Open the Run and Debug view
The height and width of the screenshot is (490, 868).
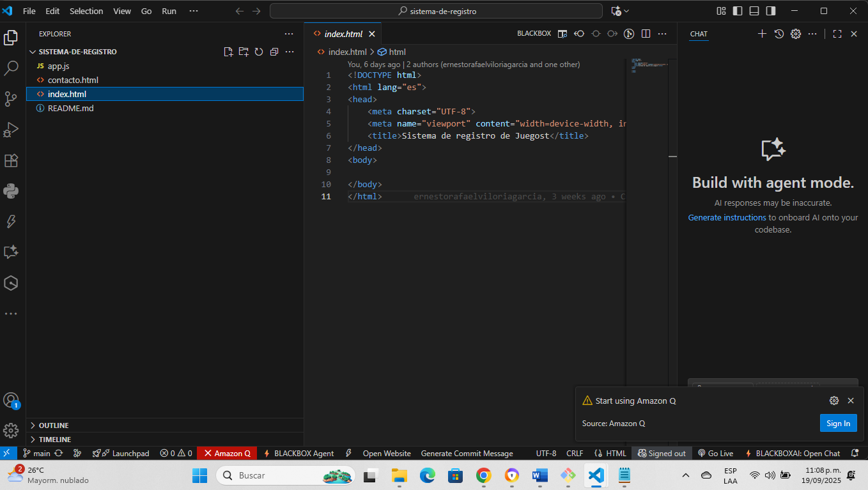coord(11,130)
